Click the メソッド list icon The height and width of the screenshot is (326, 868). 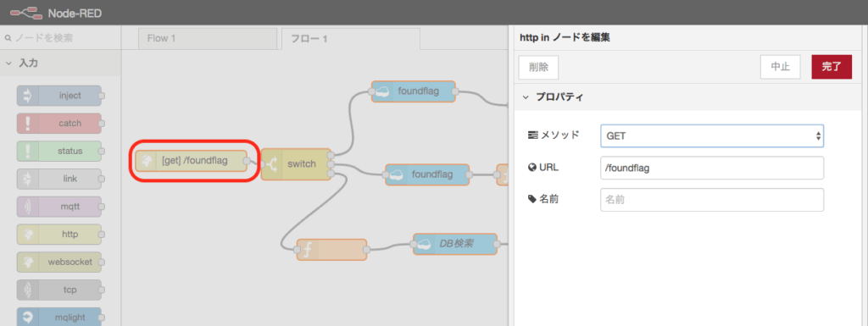click(533, 135)
